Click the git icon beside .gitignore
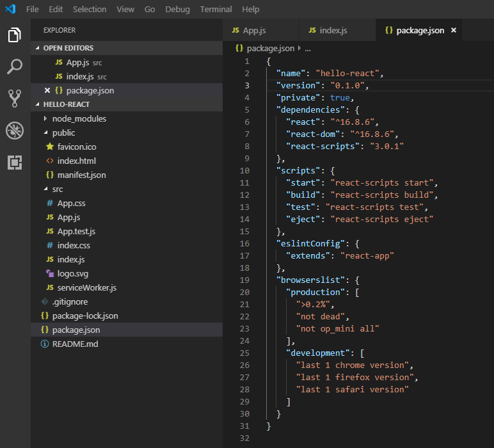Screen dimensions: 494x448 pos(45,301)
